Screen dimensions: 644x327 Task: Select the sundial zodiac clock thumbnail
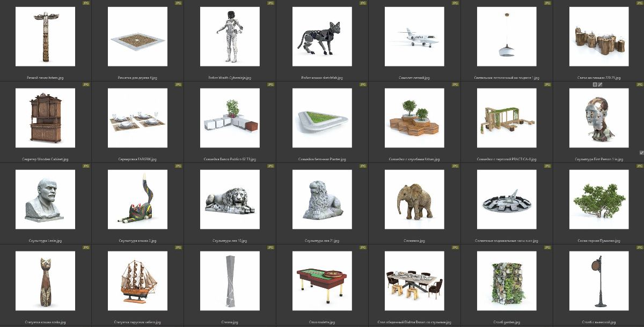[x=506, y=199]
